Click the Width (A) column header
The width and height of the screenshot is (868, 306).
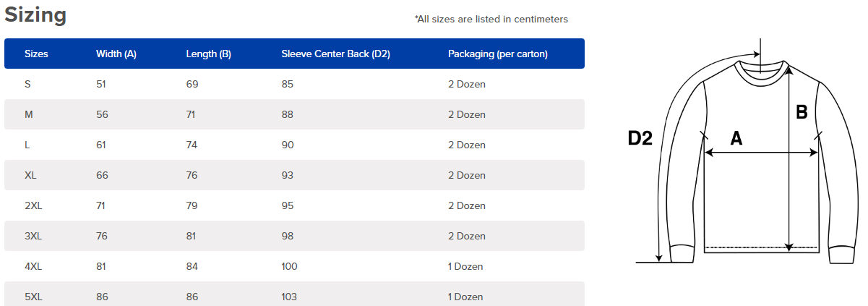pyautogui.click(x=116, y=54)
